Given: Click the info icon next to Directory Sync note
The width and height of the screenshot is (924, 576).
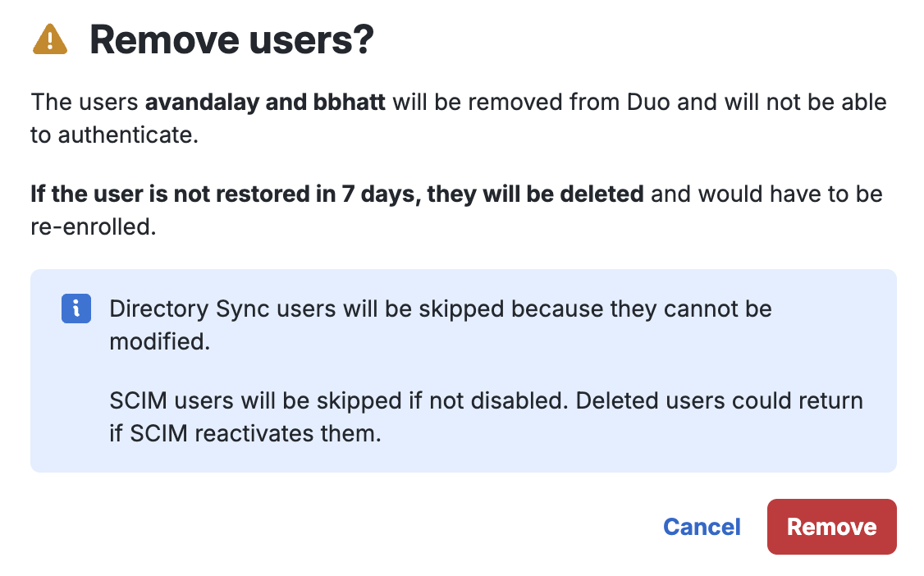Looking at the screenshot, I should [x=75, y=309].
